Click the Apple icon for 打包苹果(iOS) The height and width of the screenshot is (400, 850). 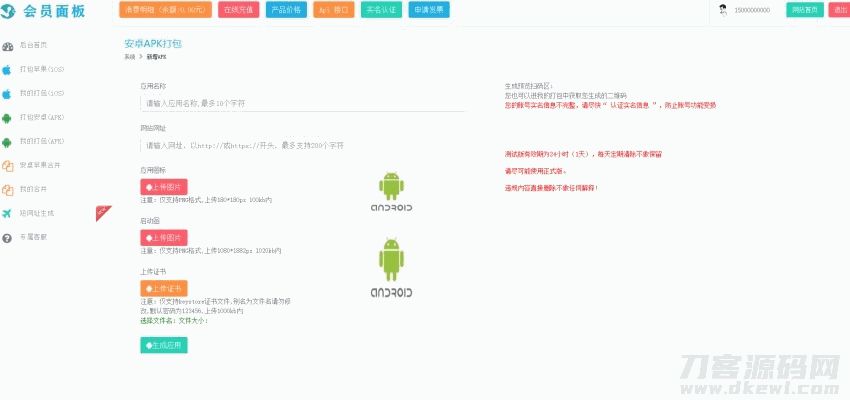coord(7,70)
